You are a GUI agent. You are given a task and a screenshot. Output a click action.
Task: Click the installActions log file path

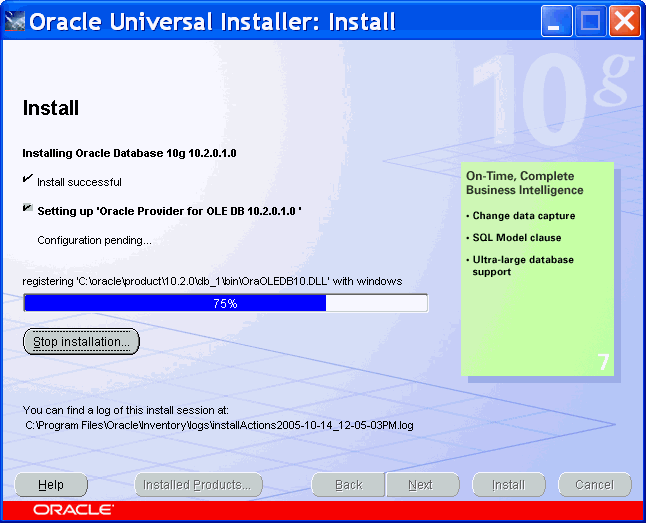click(x=220, y=425)
